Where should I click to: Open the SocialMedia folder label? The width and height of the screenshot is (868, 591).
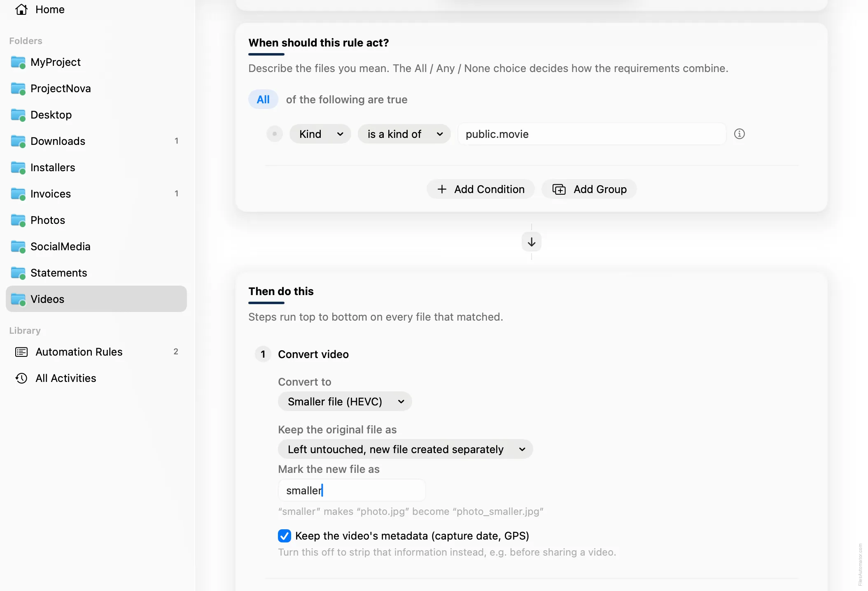click(x=61, y=247)
